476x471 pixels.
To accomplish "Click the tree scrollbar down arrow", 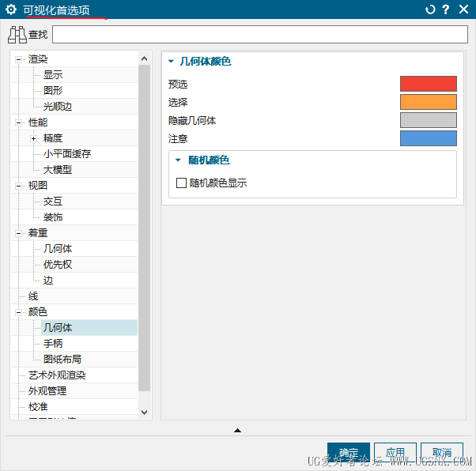I will point(145,413).
